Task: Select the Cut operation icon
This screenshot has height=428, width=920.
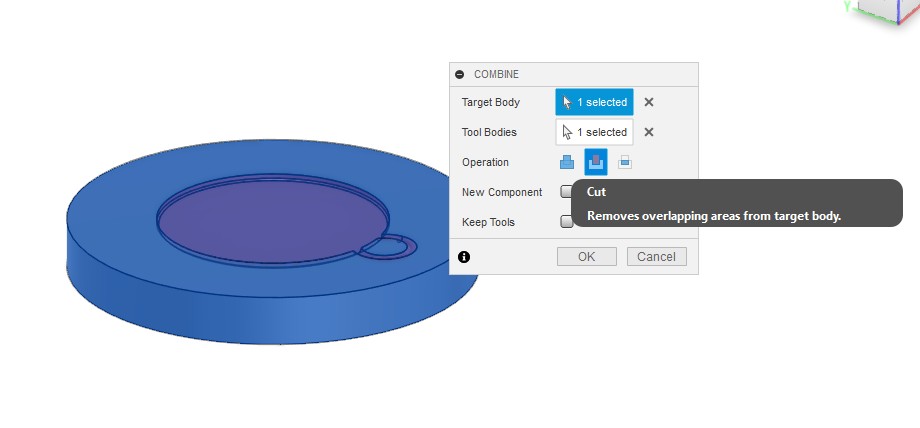Action: [595, 162]
